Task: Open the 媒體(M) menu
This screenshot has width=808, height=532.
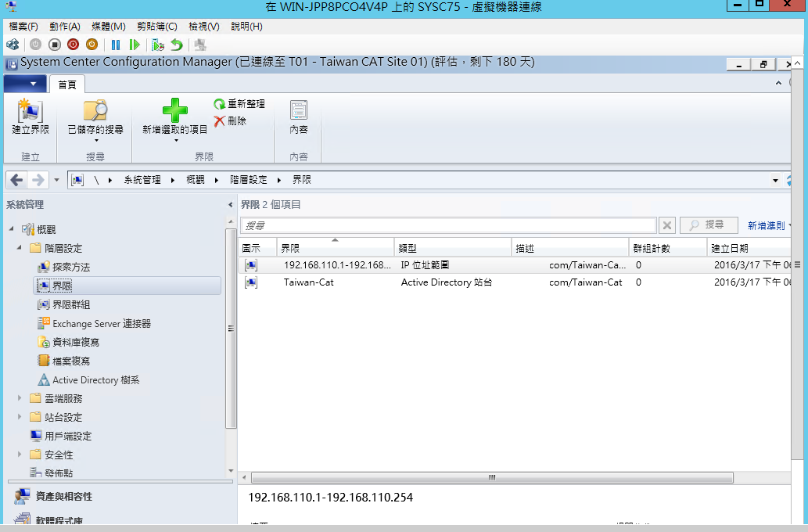Action: click(x=109, y=27)
